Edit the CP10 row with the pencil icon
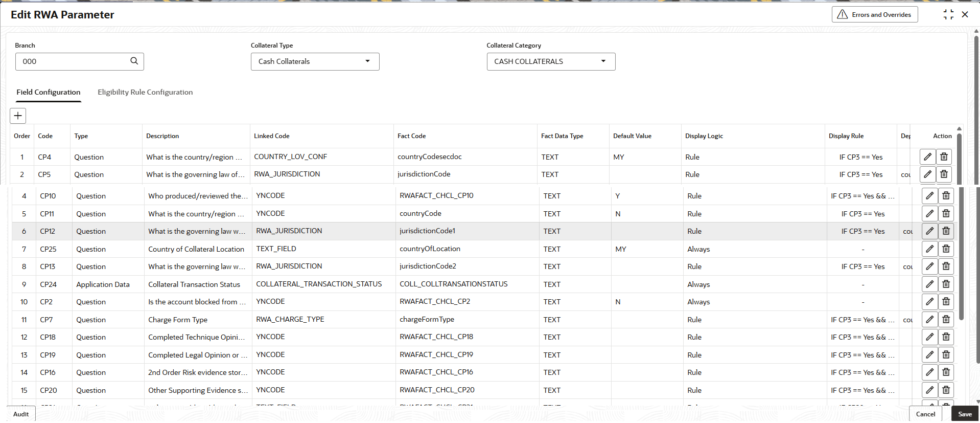Screen dimensions: 980x423 [929, 196]
